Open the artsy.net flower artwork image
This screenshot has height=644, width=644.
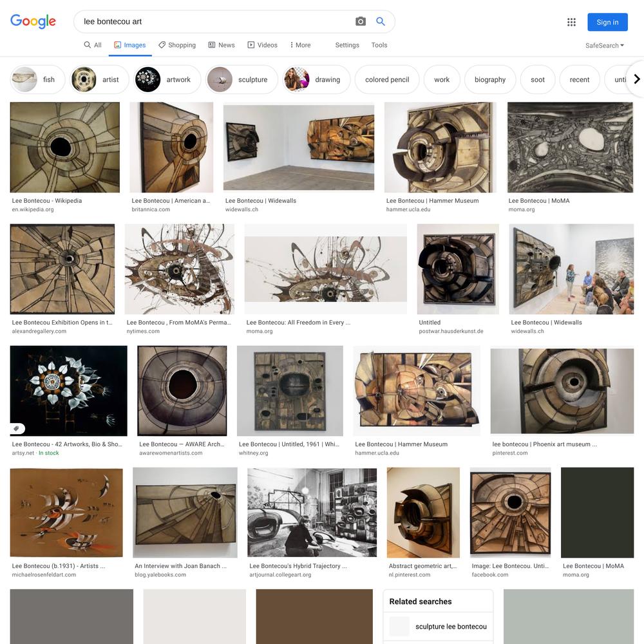[69, 391]
